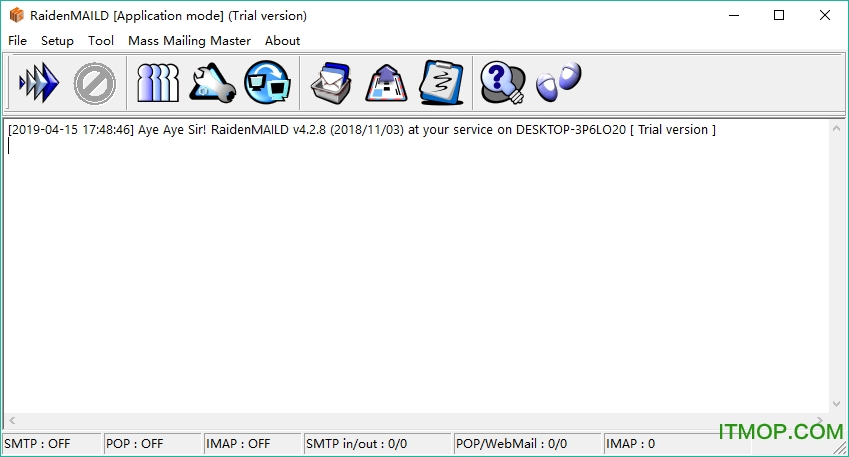
Task: Click the outgoing mail envelope icon
Action: pos(386,83)
